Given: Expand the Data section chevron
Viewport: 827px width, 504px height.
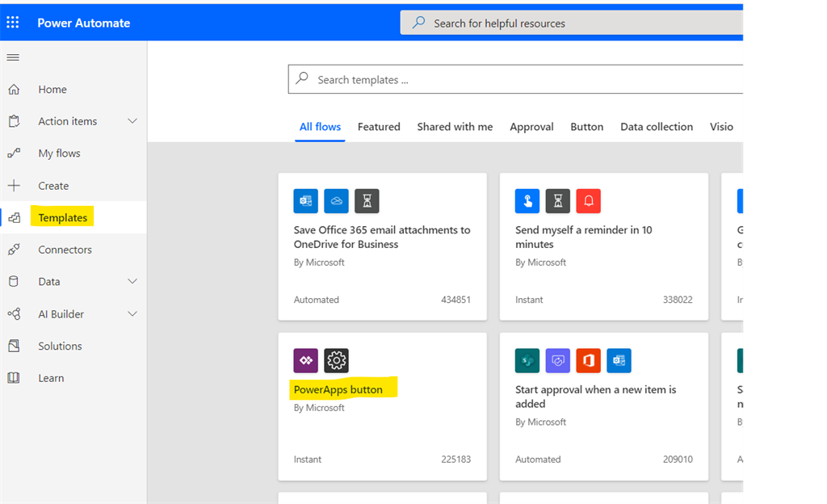Looking at the screenshot, I should [132, 282].
